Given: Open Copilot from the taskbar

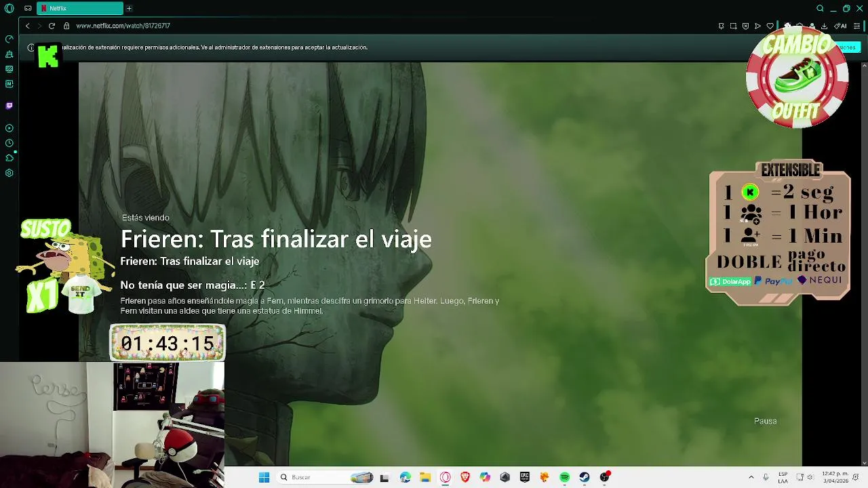Looking at the screenshot, I should tap(485, 477).
